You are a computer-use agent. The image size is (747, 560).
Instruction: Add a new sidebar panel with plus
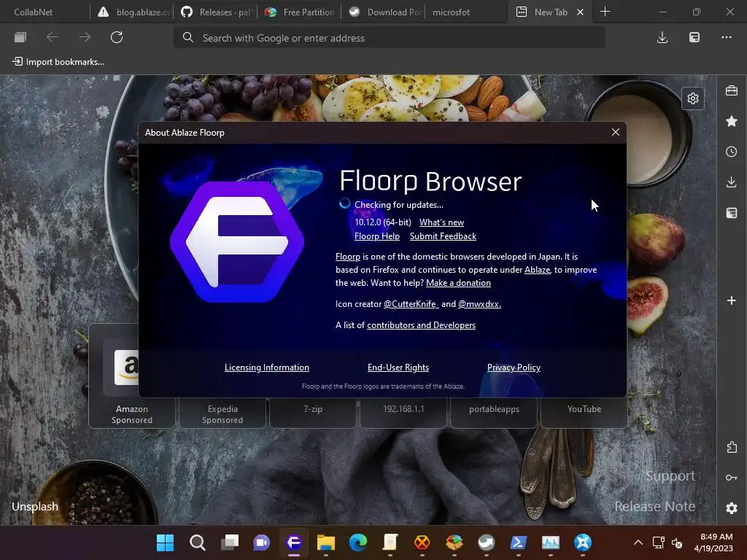coord(732,300)
